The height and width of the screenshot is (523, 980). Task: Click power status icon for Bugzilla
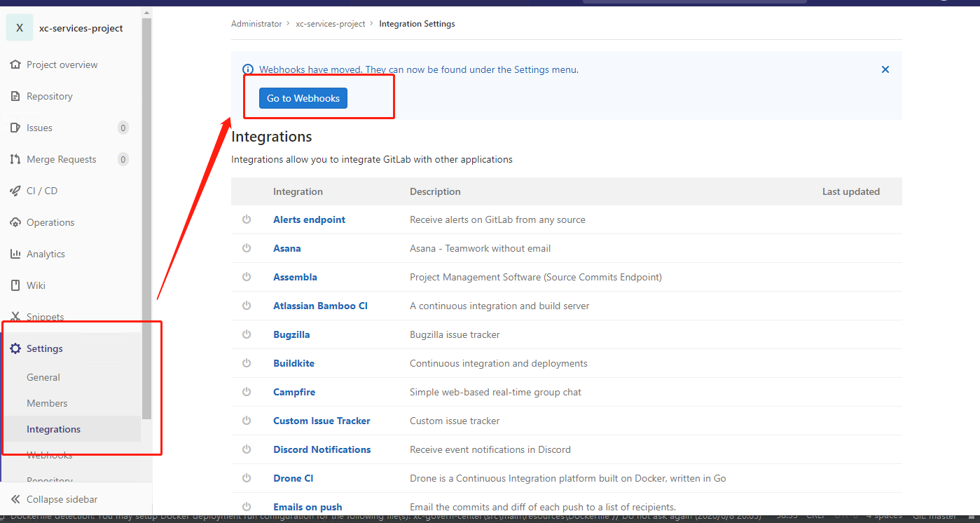point(247,334)
